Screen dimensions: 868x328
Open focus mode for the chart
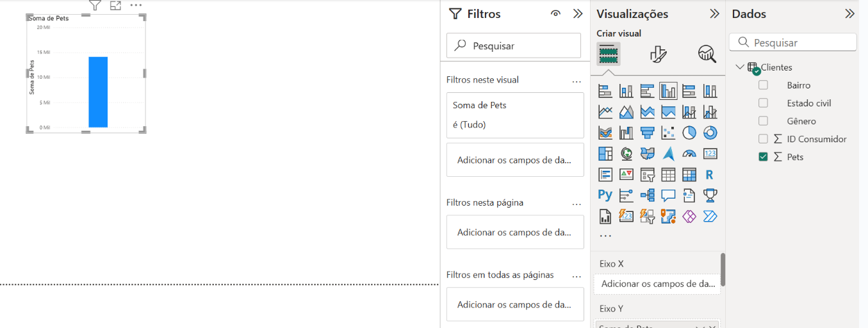click(x=115, y=6)
